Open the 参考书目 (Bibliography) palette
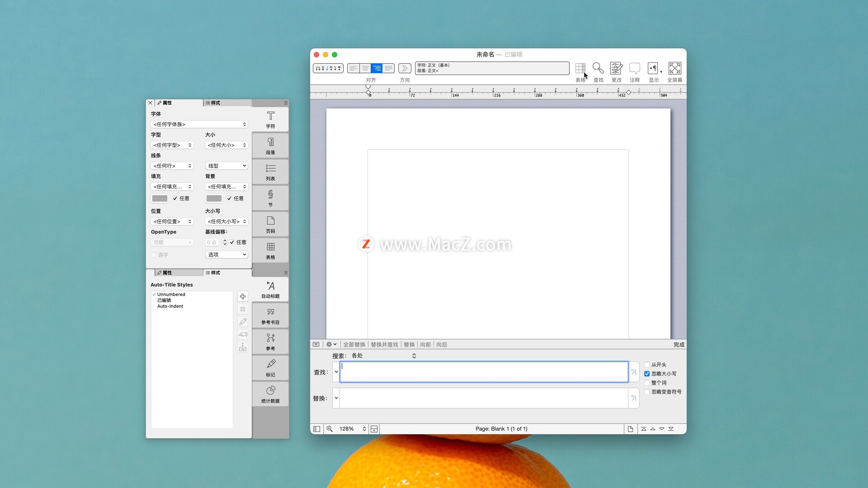 [x=270, y=315]
